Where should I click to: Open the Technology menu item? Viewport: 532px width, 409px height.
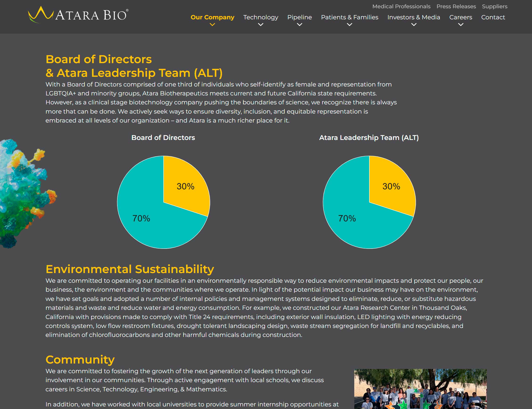(261, 17)
